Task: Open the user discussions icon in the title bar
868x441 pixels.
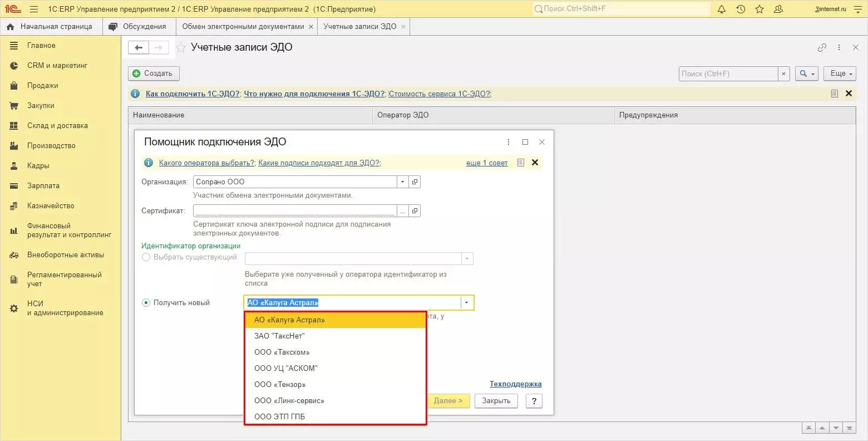Action: pyautogui.click(x=778, y=9)
